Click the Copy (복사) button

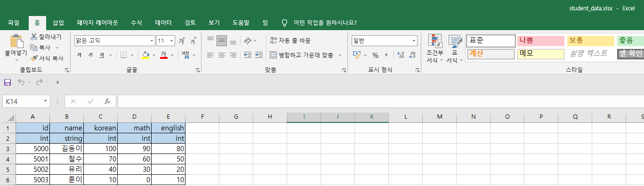coord(41,48)
